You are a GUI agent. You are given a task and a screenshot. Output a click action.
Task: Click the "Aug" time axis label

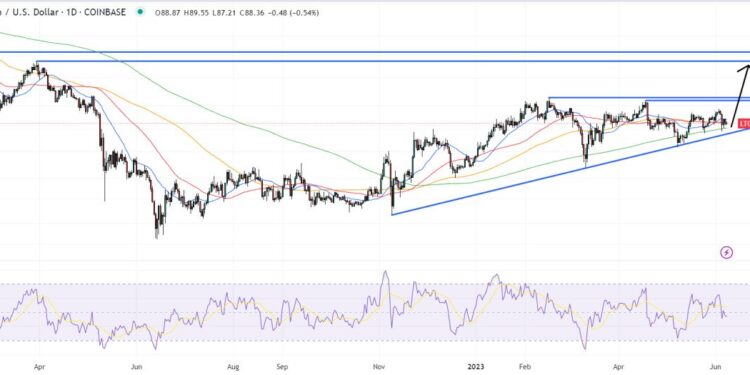[232, 366]
